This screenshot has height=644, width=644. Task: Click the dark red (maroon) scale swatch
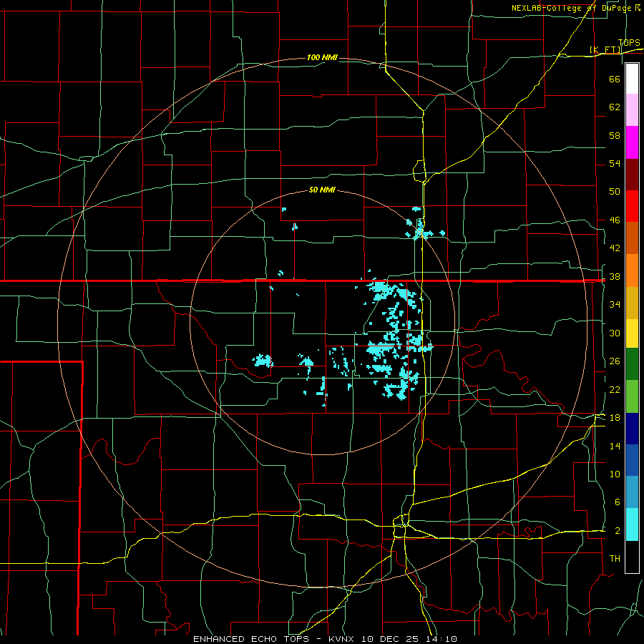coord(632,175)
